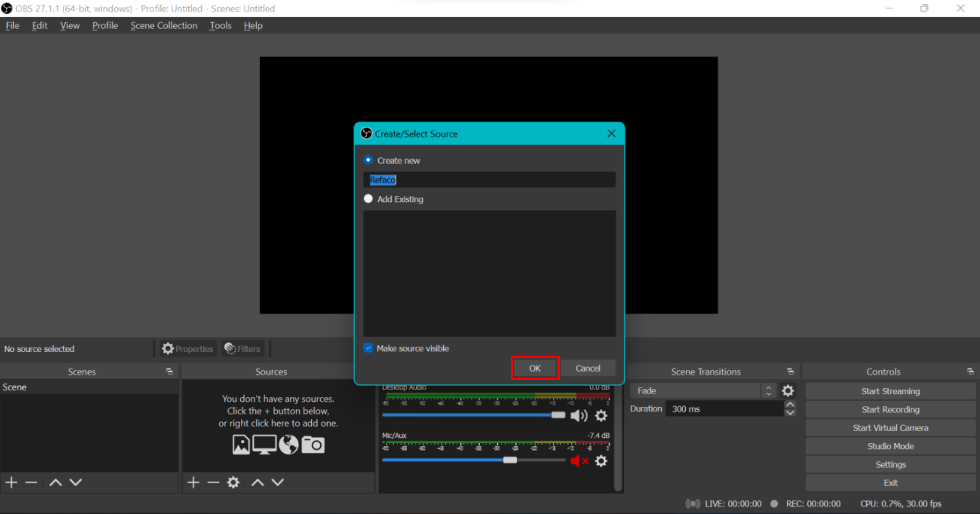Click Start Recording button
The image size is (980, 514).
[x=890, y=409]
